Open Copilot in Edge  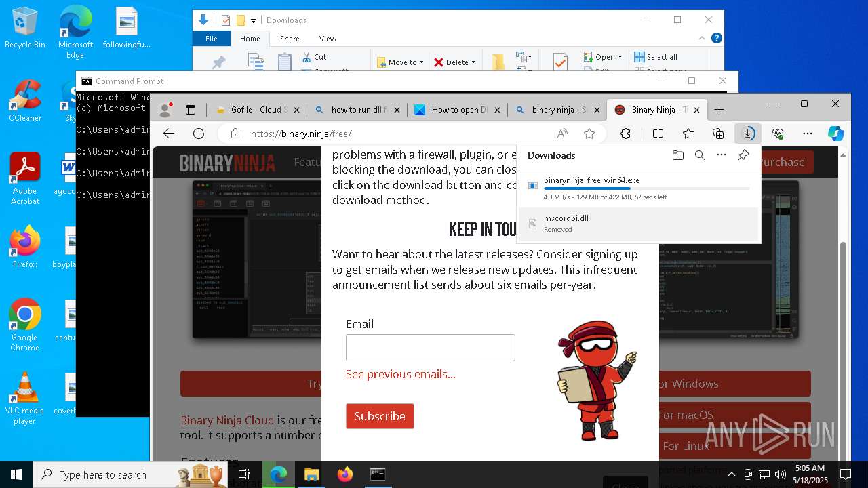836,134
